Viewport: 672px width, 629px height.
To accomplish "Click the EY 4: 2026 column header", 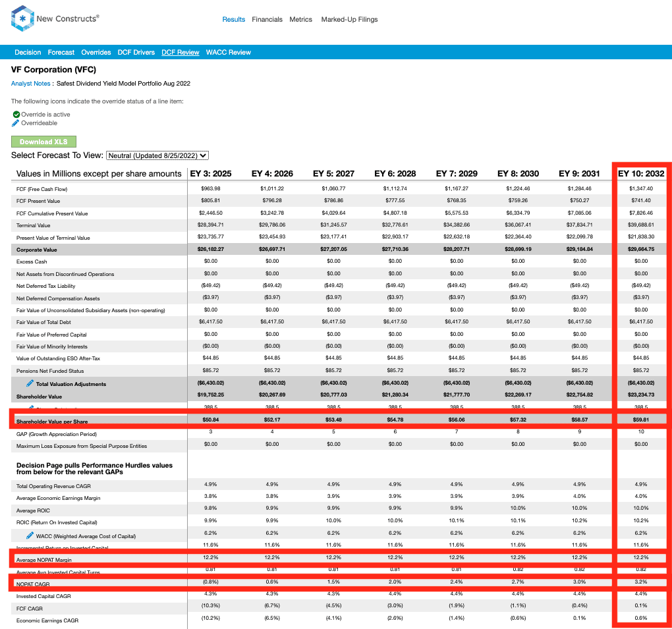I will [x=272, y=173].
